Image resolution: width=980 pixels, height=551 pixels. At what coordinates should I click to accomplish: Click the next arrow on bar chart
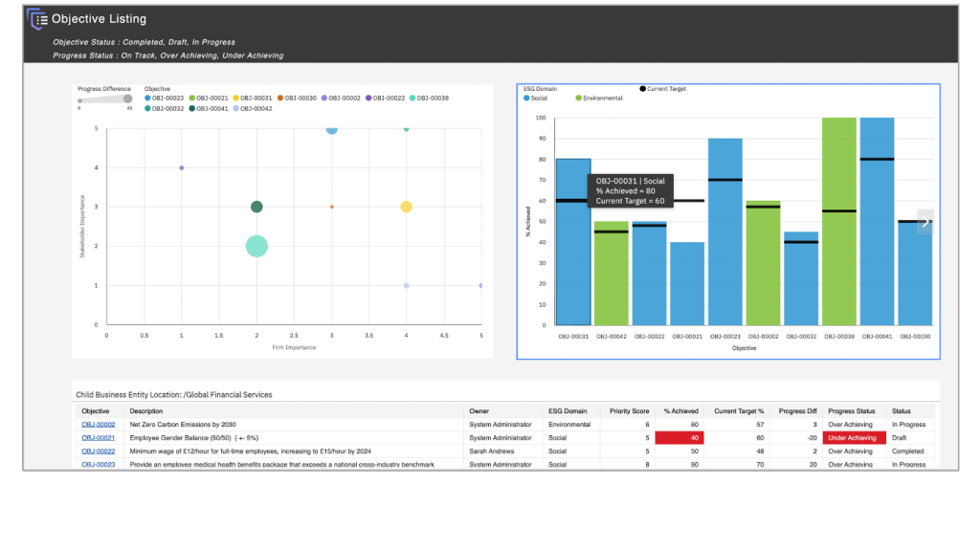click(x=924, y=221)
